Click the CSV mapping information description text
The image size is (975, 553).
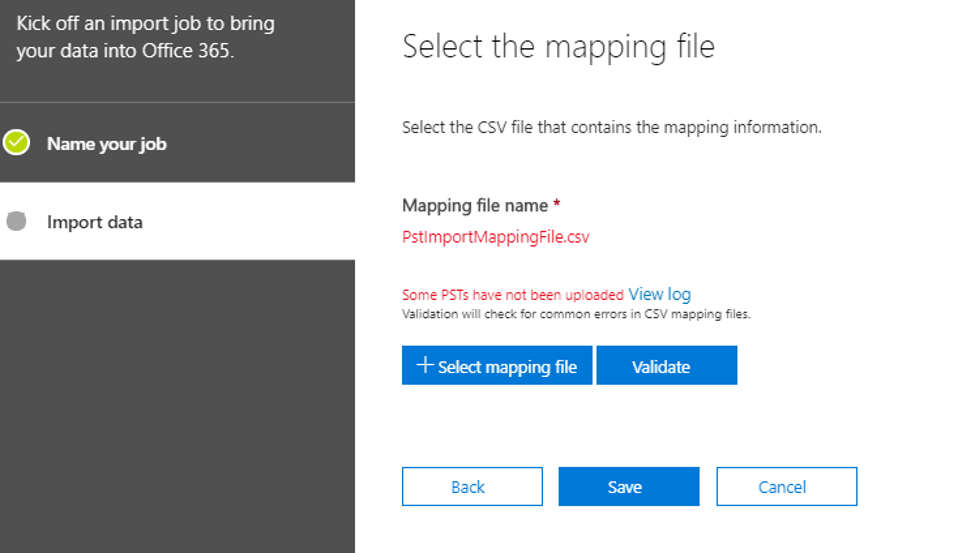611,128
